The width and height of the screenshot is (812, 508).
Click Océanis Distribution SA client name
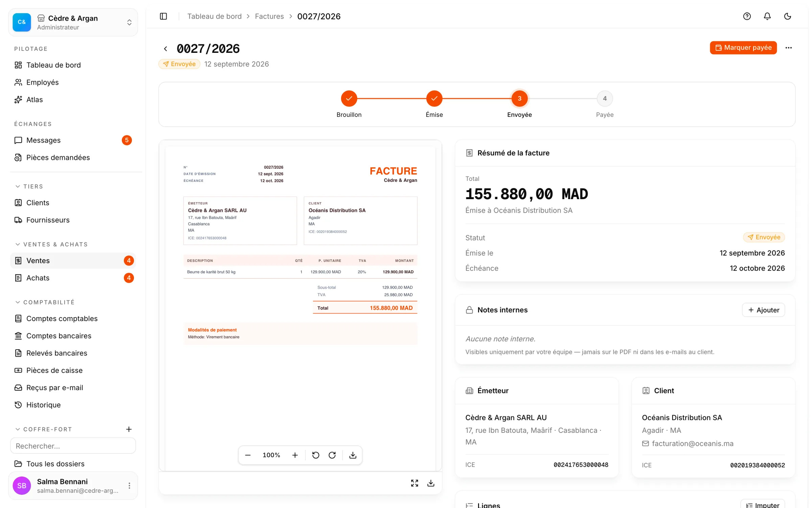point(682,418)
